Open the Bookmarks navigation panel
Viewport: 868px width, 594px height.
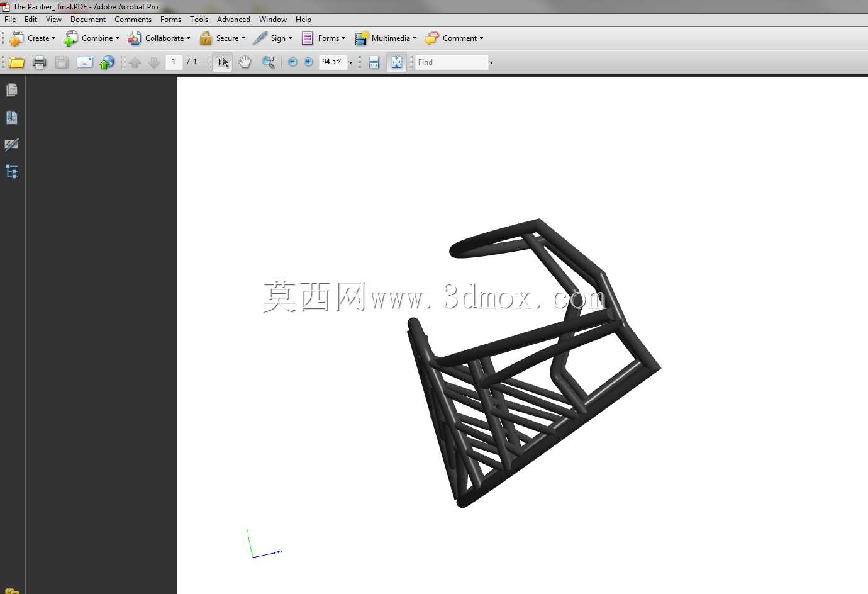click(11, 118)
